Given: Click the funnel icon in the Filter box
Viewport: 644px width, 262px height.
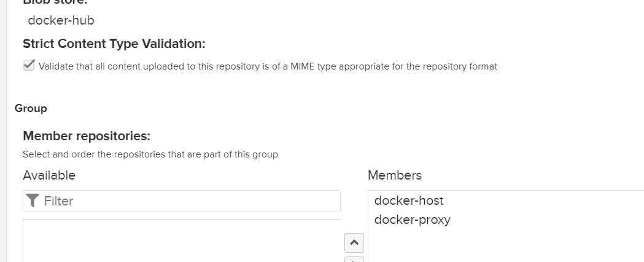Looking at the screenshot, I should [x=34, y=201].
